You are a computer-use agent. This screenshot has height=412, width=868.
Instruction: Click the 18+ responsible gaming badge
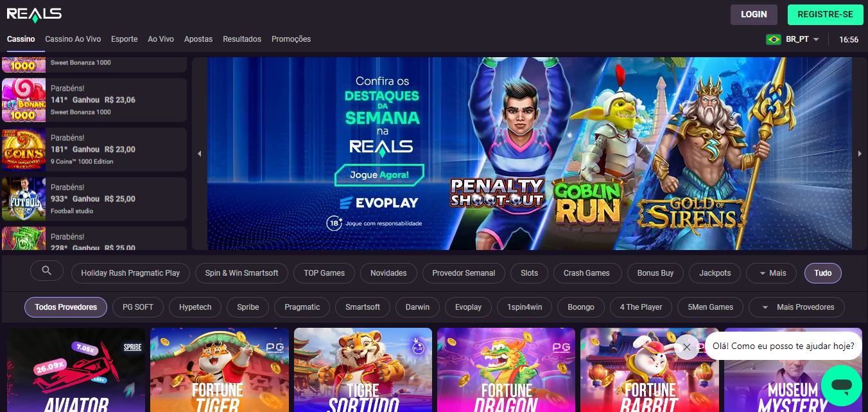click(334, 224)
